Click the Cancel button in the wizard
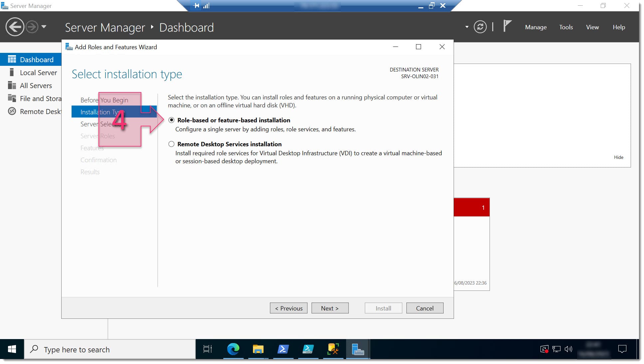Screen dimensions: 644x364 [x=425, y=308]
